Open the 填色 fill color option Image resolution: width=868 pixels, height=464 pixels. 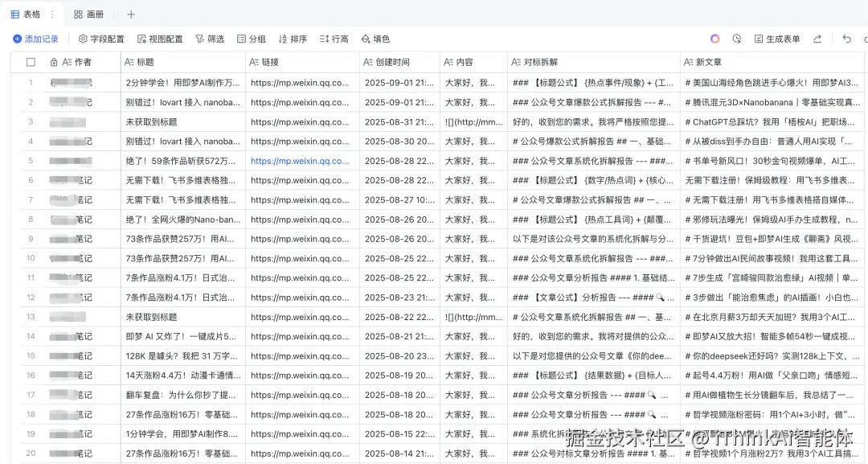click(x=375, y=39)
